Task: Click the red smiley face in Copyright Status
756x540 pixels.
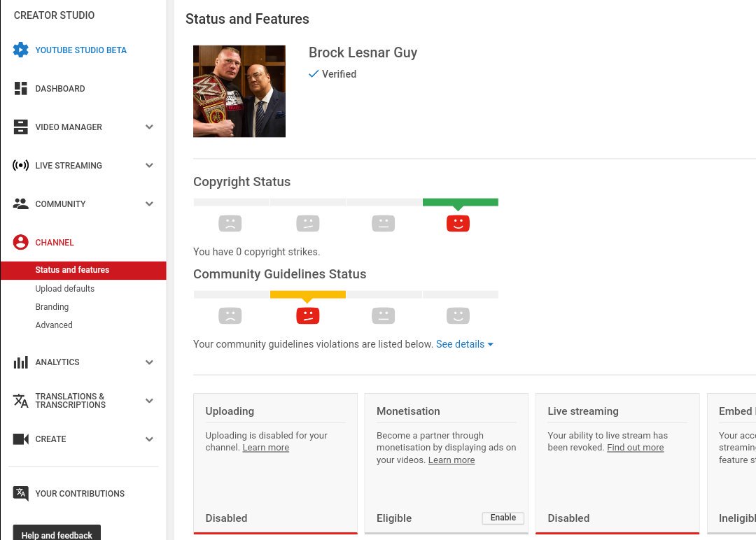Action: coord(458,224)
